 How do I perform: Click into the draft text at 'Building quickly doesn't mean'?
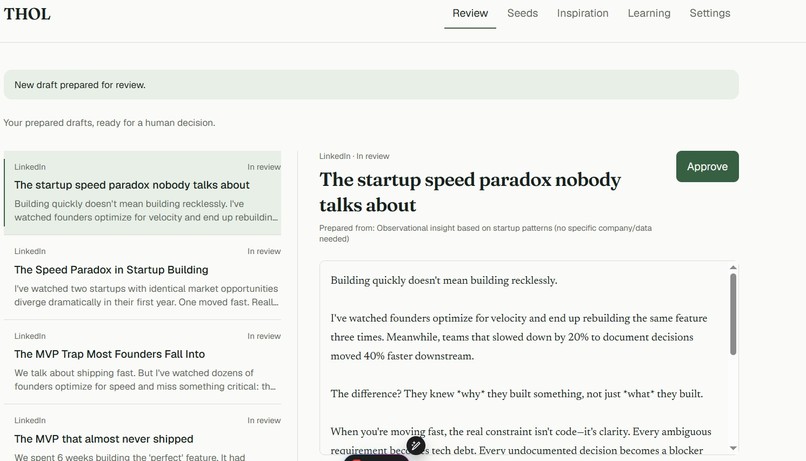click(x=444, y=281)
